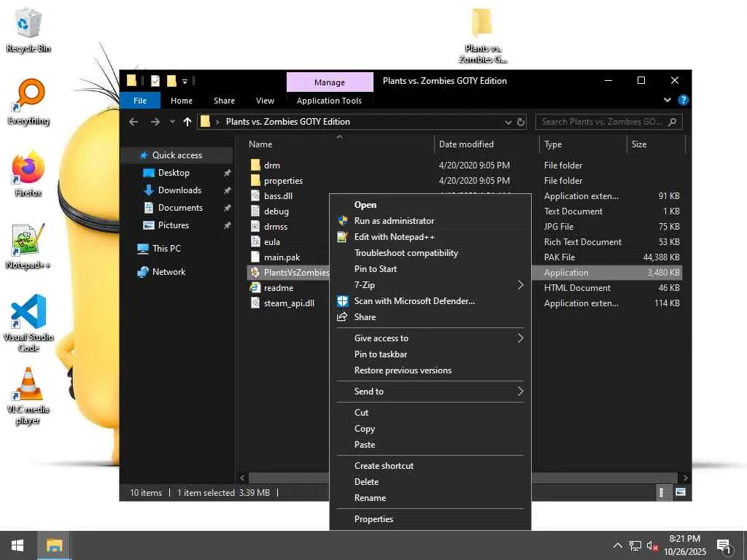Open Downloads in navigation pane
The height and width of the screenshot is (560, 747).
tap(179, 190)
